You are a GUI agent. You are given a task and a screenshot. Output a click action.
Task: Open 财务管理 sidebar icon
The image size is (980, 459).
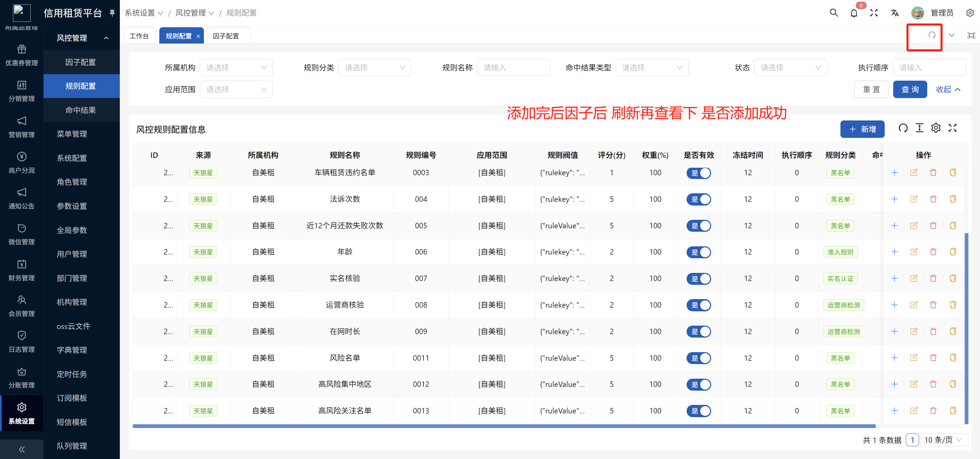pos(22,264)
